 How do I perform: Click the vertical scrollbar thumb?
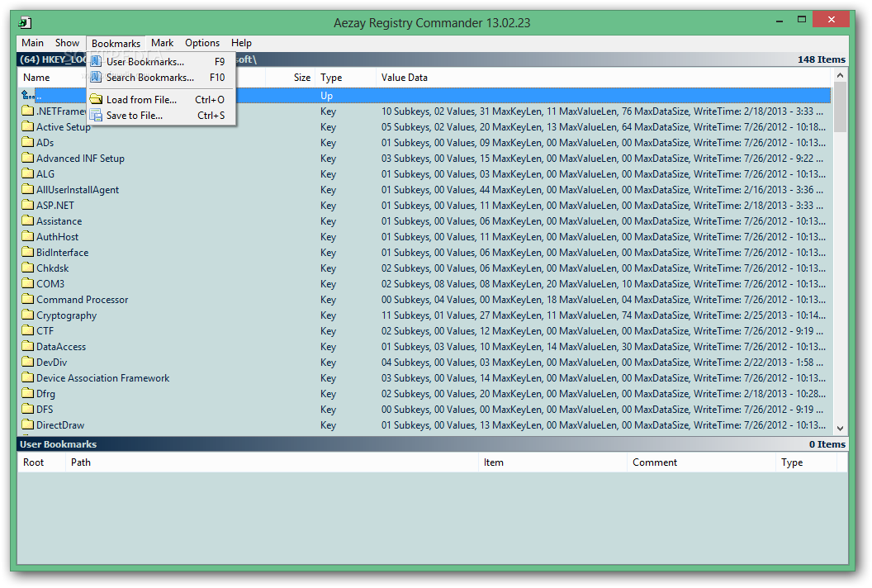click(840, 107)
